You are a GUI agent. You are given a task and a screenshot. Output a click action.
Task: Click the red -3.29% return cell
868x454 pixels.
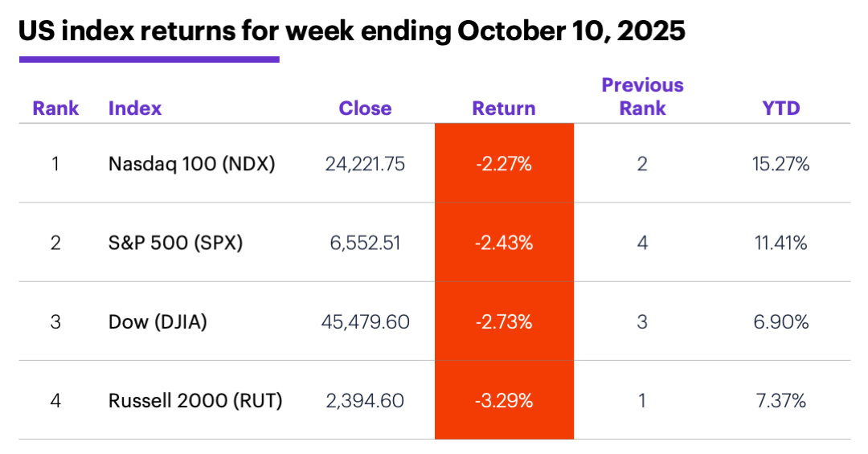tap(504, 400)
